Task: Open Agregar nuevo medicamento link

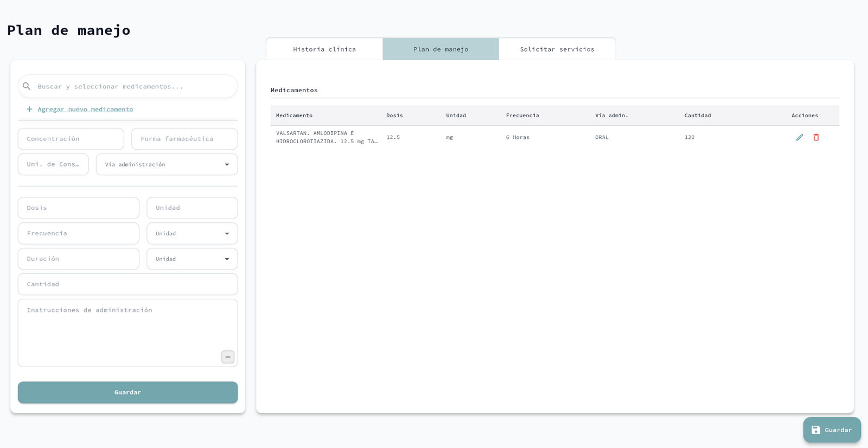Action: click(85, 109)
